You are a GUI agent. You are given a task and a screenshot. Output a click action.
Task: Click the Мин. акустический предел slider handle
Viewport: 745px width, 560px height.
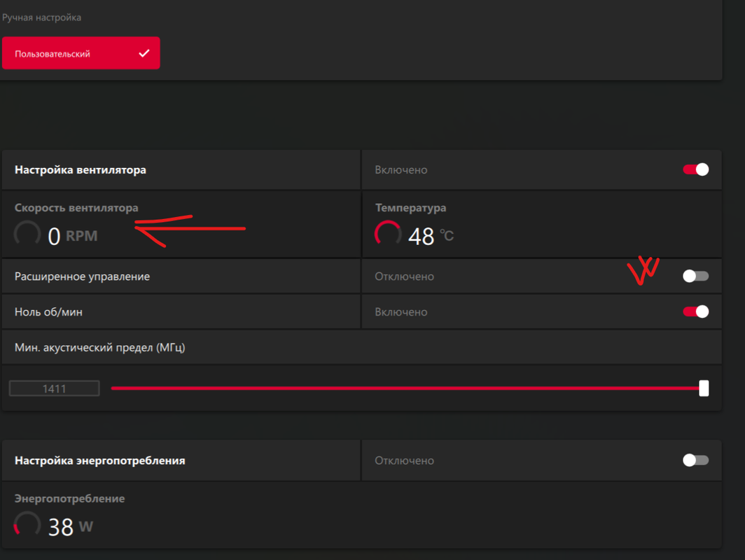[704, 388]
